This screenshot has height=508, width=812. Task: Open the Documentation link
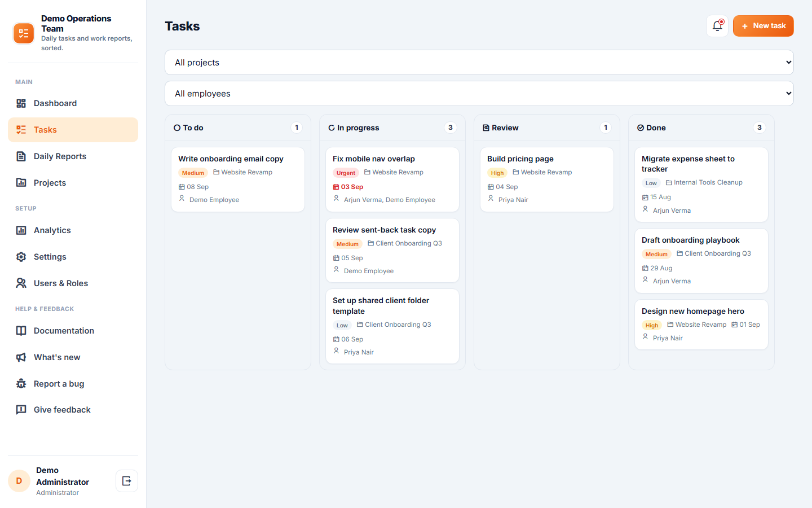(73, 331)
